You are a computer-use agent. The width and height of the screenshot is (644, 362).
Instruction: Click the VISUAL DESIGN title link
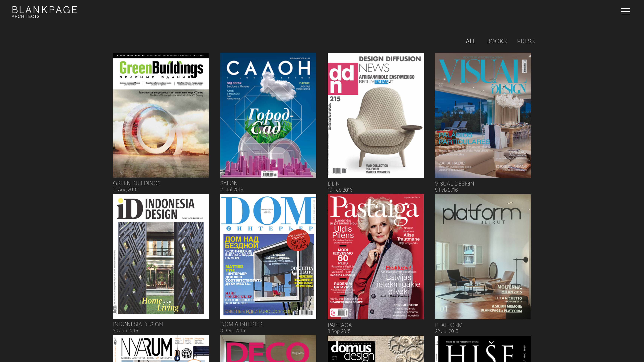pyautogui.click(x=454, y=183)
